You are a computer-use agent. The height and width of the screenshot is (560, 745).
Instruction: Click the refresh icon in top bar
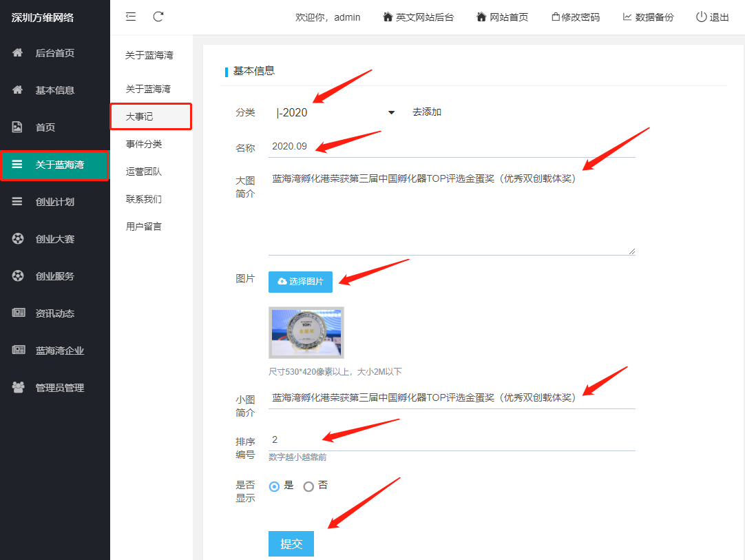coord(158,17)
